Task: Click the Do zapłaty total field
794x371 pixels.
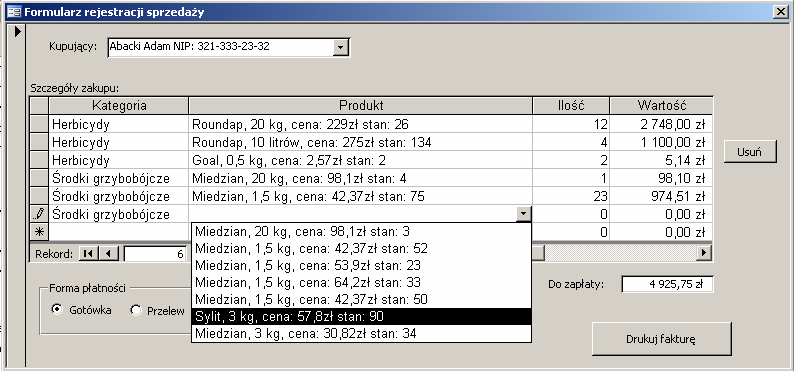Action: 667,284
